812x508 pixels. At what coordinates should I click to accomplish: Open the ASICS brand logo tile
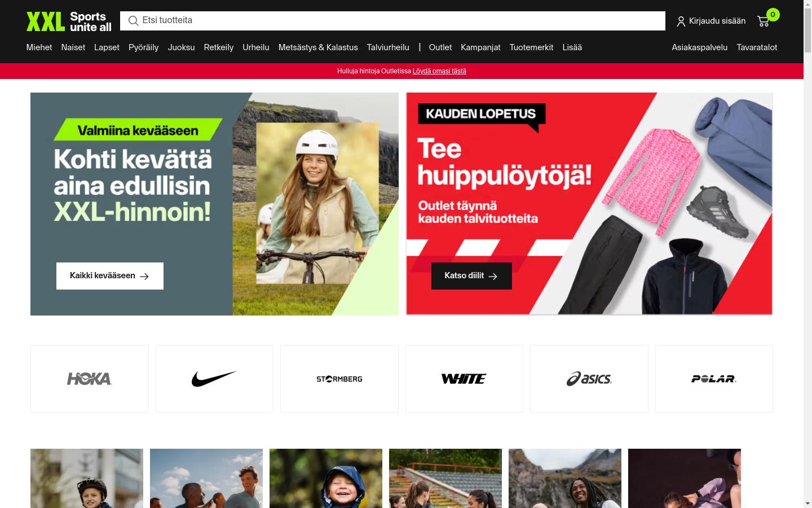[x=589, y=379]
